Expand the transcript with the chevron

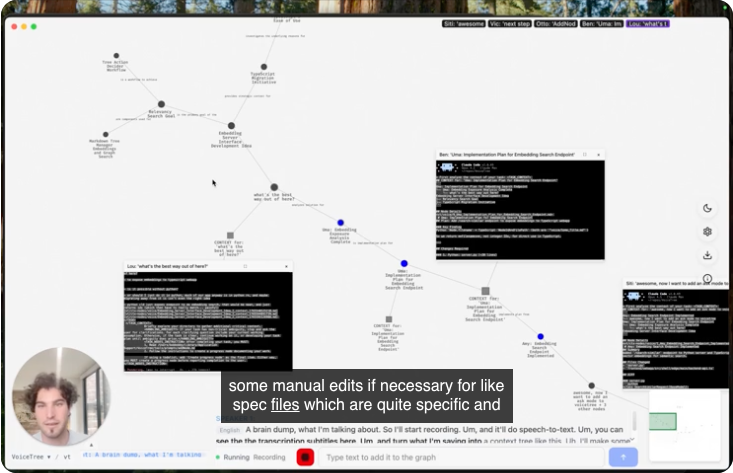pyautogui.click(x=632, y=439)
